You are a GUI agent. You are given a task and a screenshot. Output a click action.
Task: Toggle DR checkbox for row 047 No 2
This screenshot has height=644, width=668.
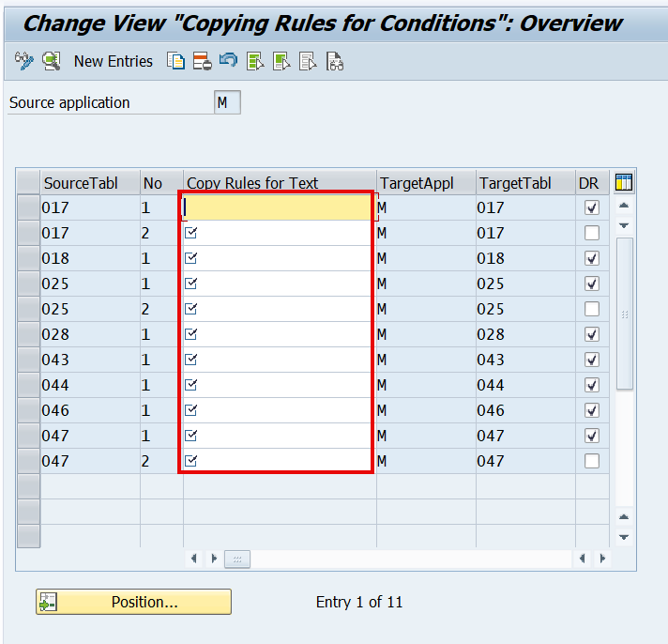592,461
